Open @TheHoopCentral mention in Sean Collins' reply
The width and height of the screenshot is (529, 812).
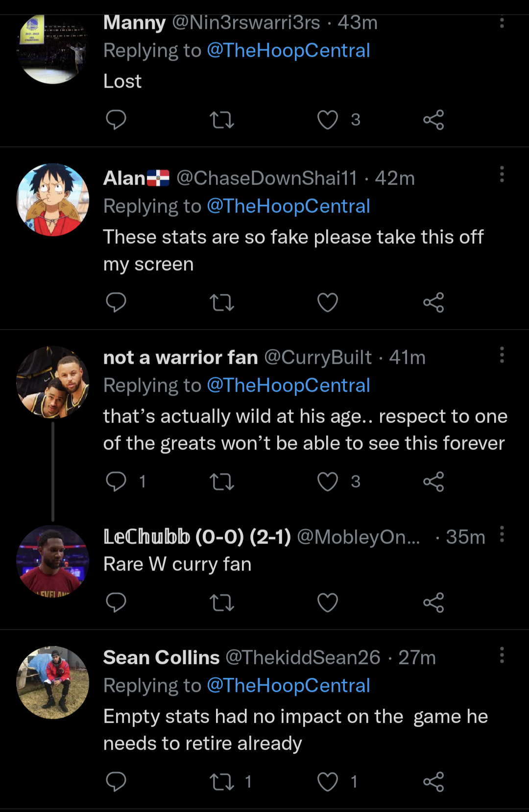tap(288, 686)
